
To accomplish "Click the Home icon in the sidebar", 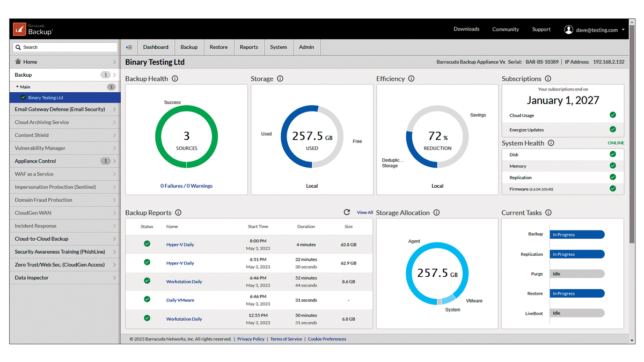I will click(x=18, y=62).
